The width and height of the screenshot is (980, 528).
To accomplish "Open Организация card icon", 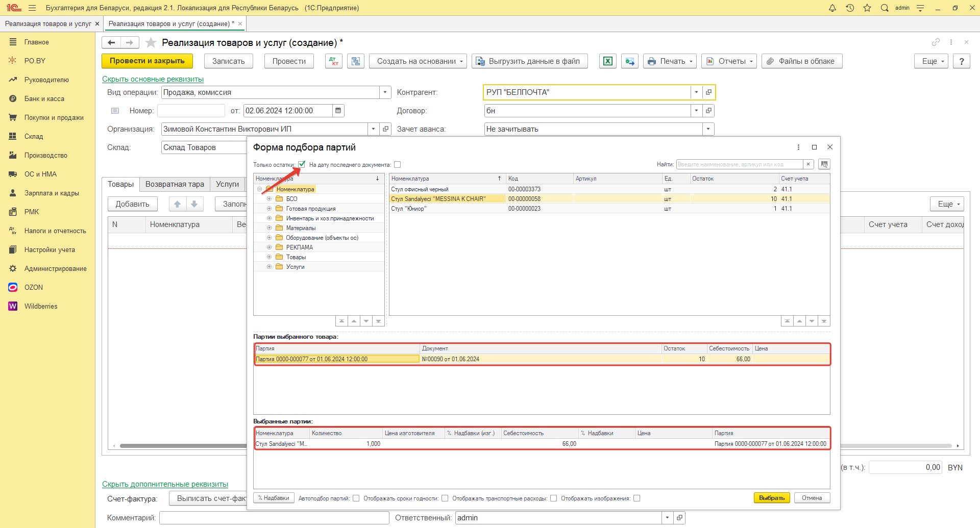I will click(x=386, y=129).
